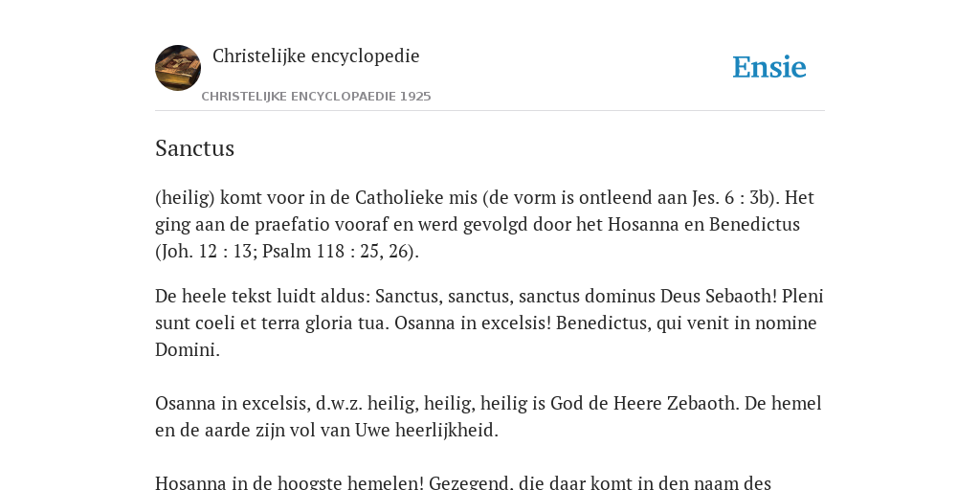Click the reference 'Psalm 118 : 25, 26'

coord(337,252)
